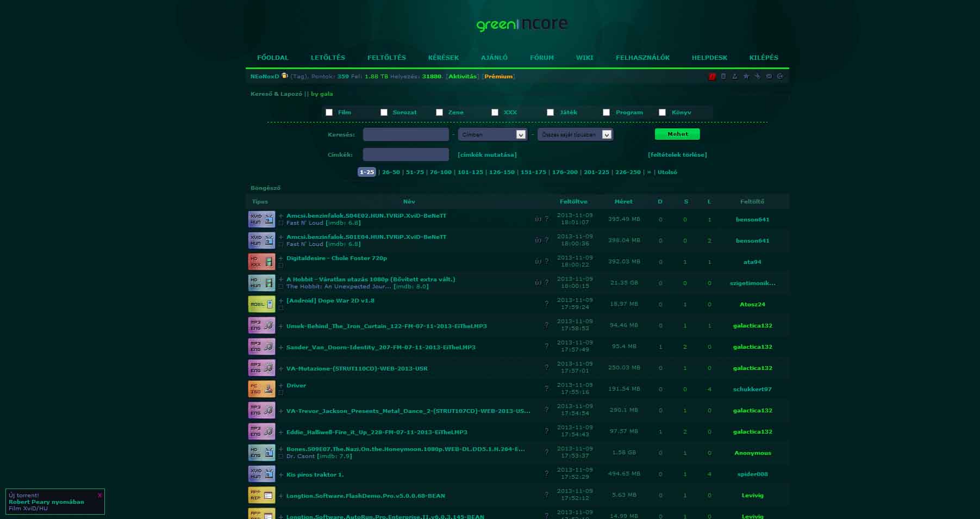The height and width of the screenshot is (519, 980).
Task: Click HD HUN category icon for A Hobbit row
Action: (x=261, y=283)
